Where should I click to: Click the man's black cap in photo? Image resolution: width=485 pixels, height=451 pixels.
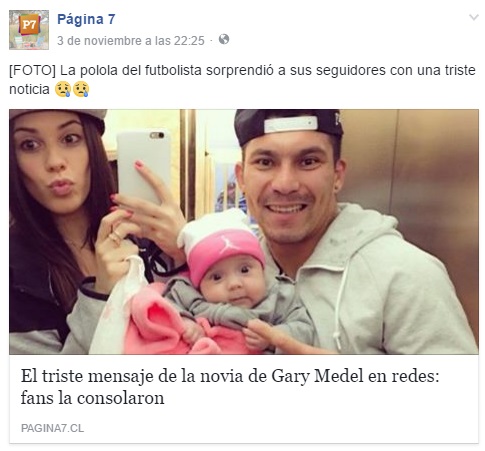[288, 125]
